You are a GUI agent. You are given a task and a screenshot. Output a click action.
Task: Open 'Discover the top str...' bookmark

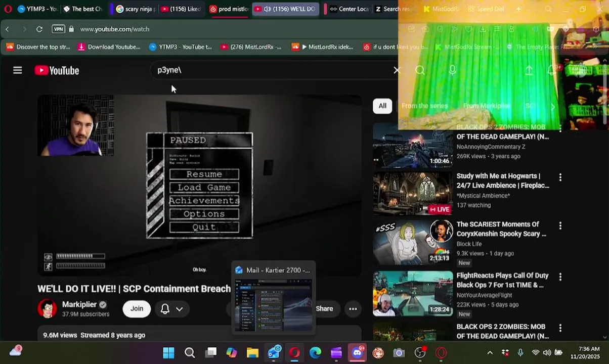click(38, 47)
